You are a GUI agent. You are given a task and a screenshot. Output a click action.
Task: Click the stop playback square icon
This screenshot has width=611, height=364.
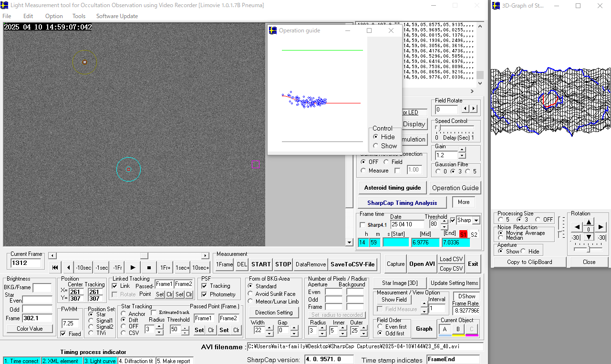(149, 268)
